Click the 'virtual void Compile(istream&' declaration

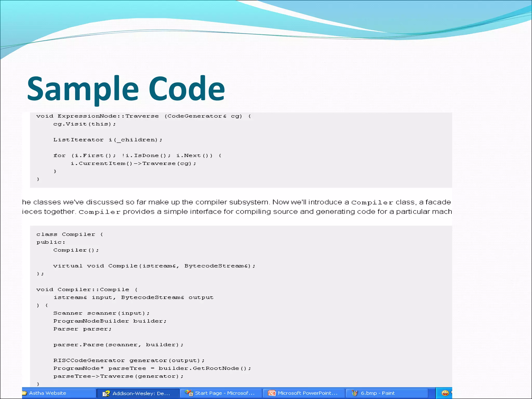tap(154, 266)
